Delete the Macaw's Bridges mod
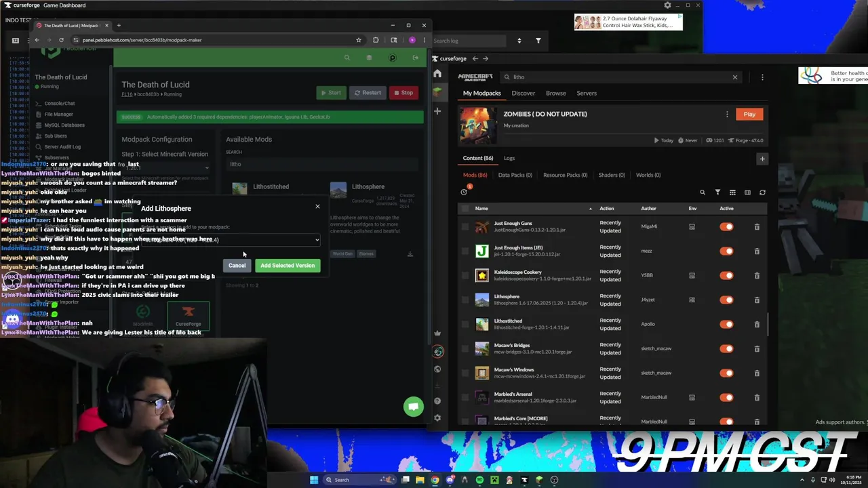 pos(757,348)
